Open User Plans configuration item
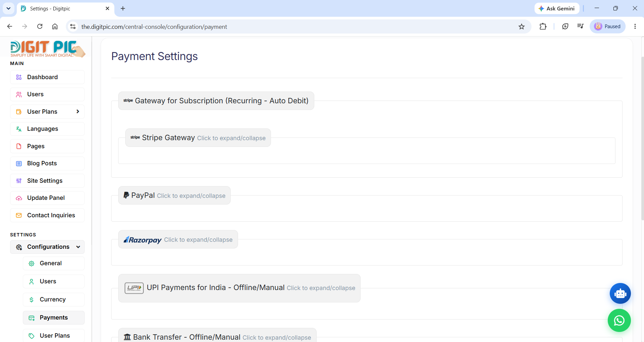Image resolution: width=644 pixels, height=342 pixels. pyautogui.click(x=54, y=336)
